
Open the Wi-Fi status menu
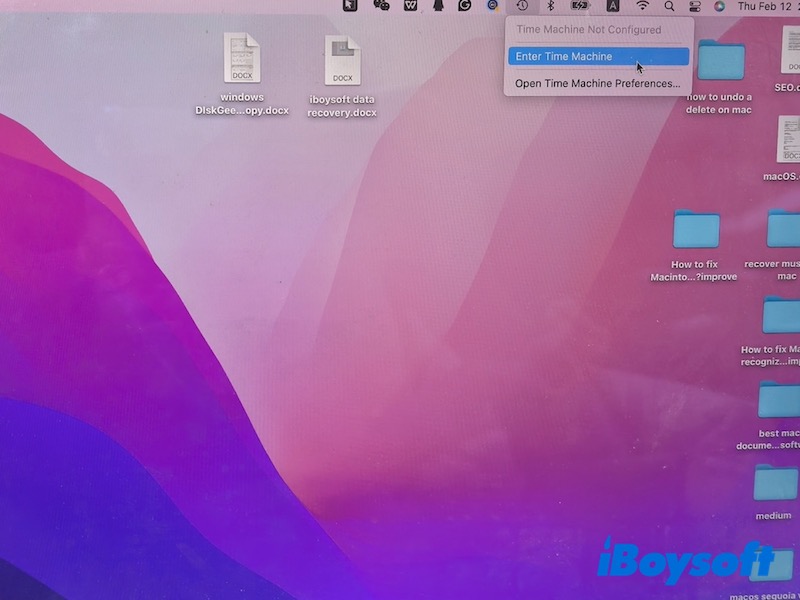[x=642, y=8]
